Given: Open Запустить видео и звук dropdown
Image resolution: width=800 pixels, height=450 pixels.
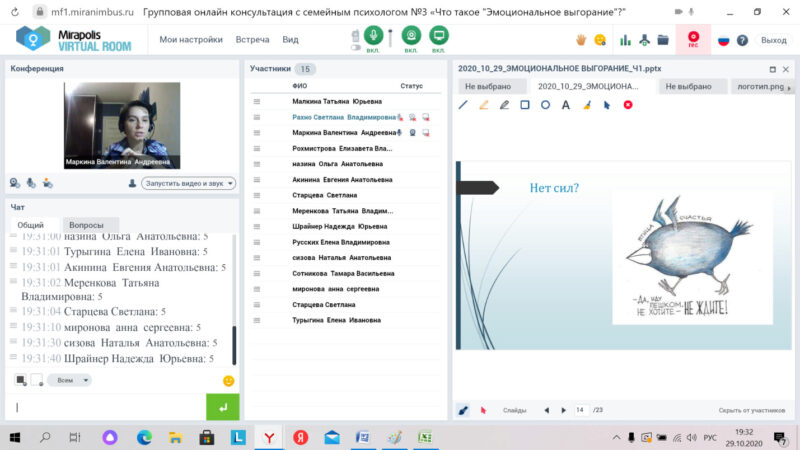Looking at the screenshot, I should (188, 183).
